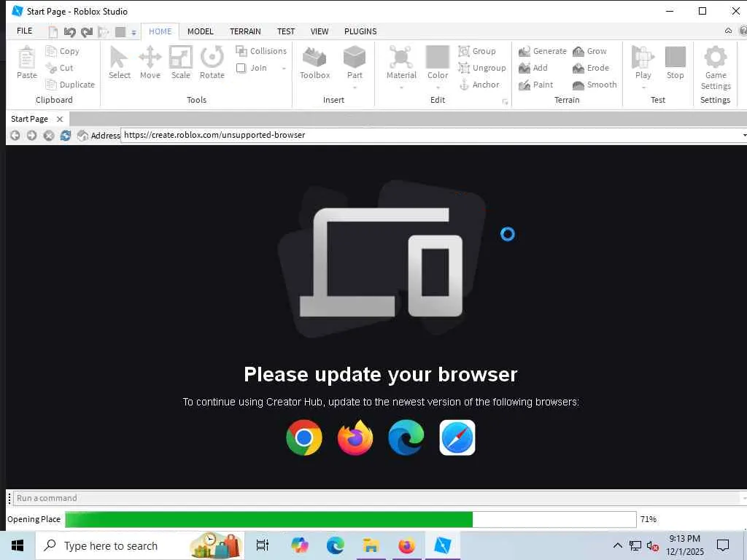Open the Windows Start menu
Viewport: 747px width, 560px height.
click(18, 545)
